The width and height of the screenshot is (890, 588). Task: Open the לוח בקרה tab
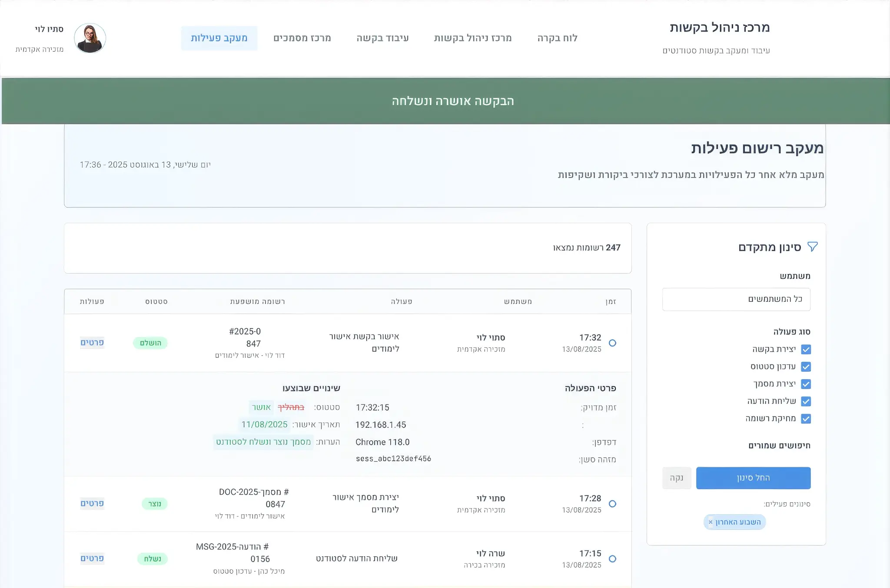click(557, 38)
